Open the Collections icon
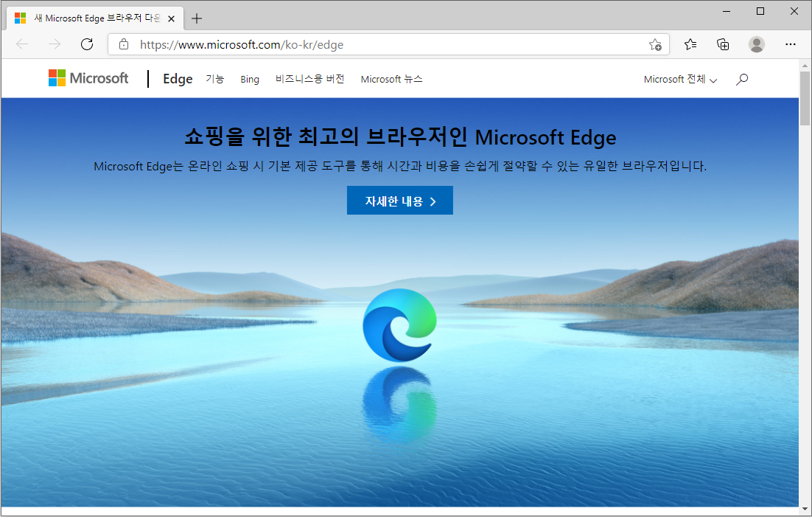Viewport: 812px width, 517px height. (x=723, y=44)
